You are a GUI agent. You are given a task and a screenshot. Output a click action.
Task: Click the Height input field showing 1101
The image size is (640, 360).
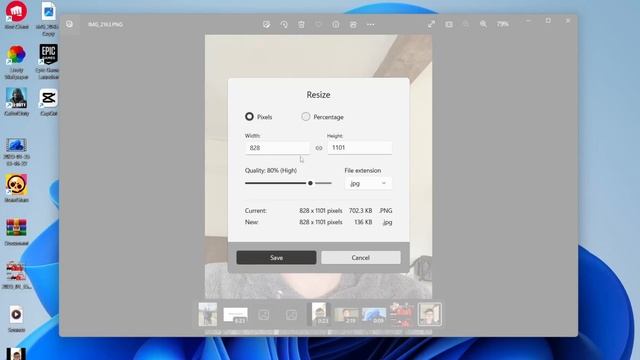coord(360,148)
